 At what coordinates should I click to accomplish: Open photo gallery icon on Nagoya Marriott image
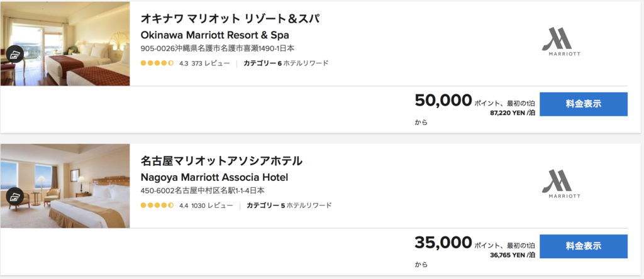[x=15, y=196]
